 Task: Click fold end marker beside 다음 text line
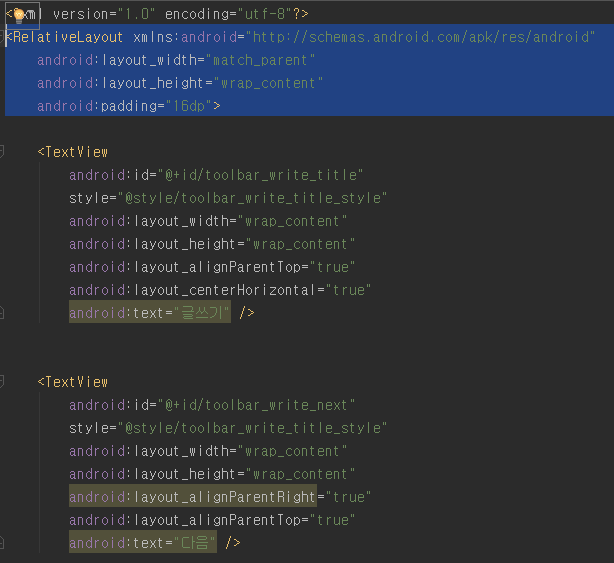tap(2, 543)
